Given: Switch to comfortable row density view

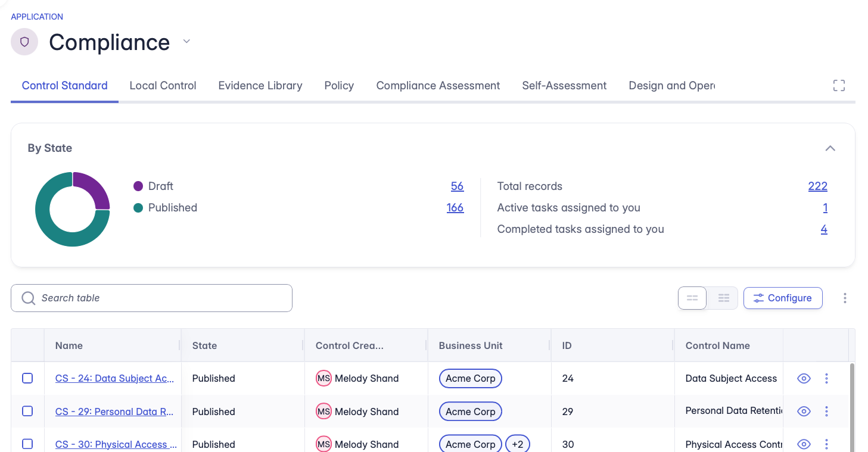Looking at the screenshot, I should coord(692,298).
